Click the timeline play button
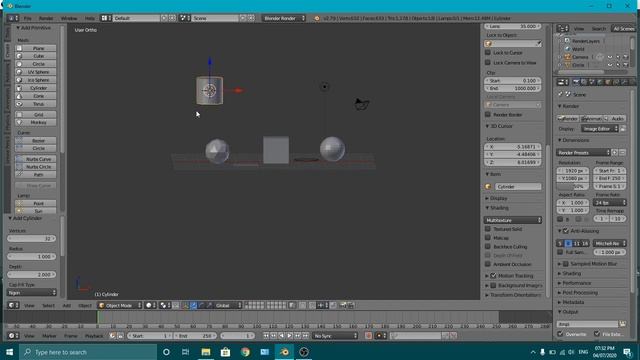 coord(290,336)
